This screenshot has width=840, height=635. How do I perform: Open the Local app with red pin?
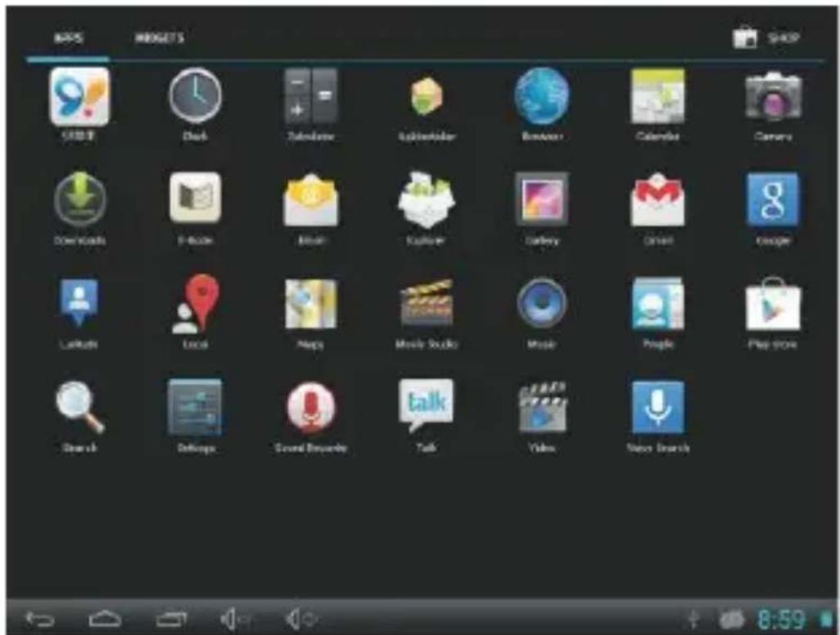click(195, 303)
